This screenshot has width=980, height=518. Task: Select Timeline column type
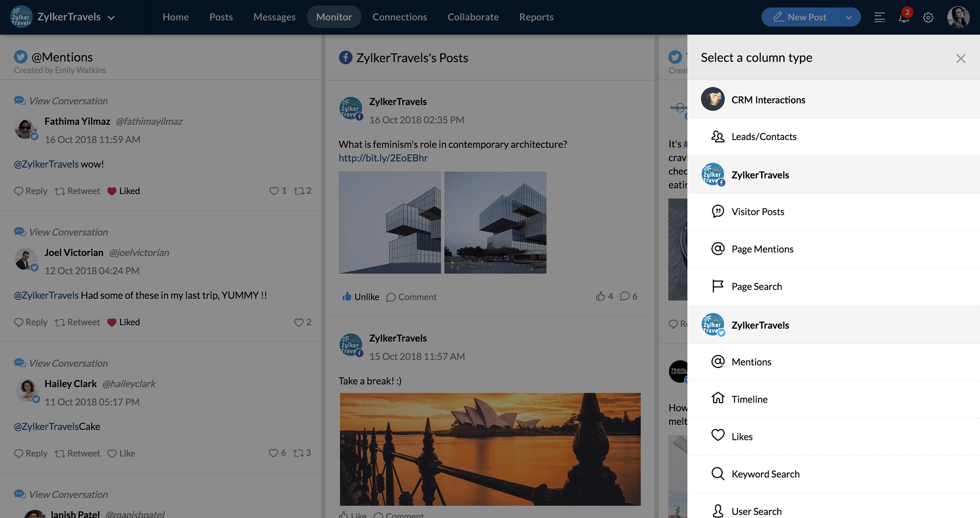833,399
